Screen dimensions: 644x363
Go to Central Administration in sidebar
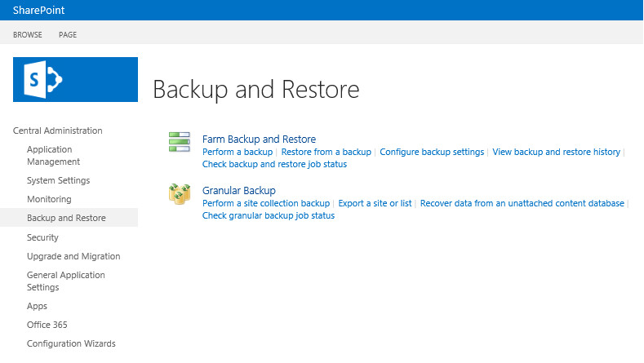pos(58,131)
